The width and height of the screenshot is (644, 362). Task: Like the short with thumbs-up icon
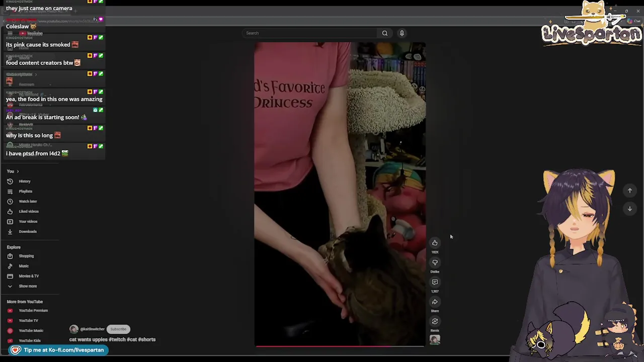tap(435, 243)
